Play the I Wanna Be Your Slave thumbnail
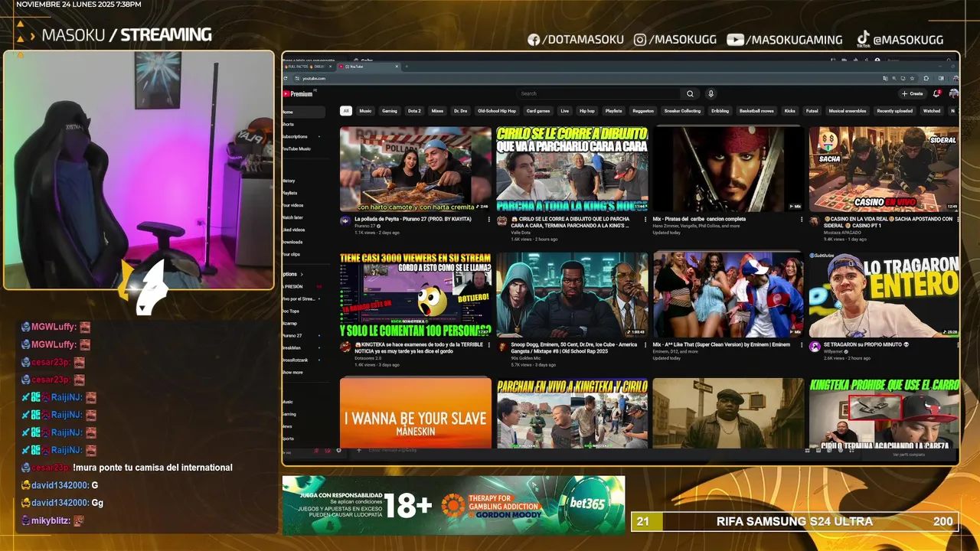The height and width of the screenshot is (551, 980). tap(416, 413)
